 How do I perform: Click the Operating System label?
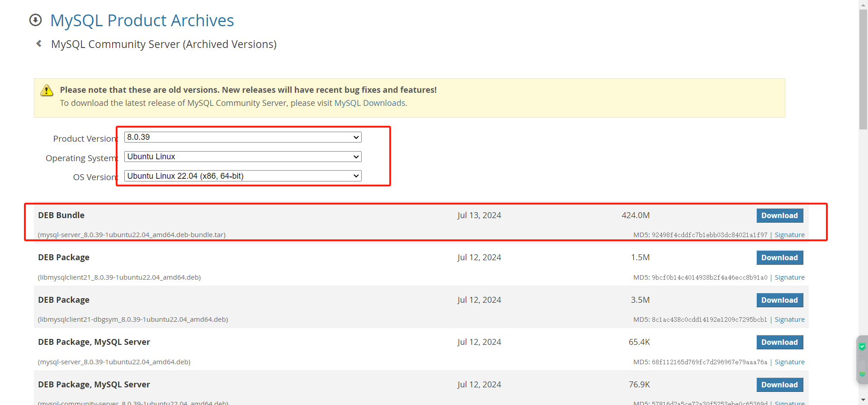pos(81,158)
